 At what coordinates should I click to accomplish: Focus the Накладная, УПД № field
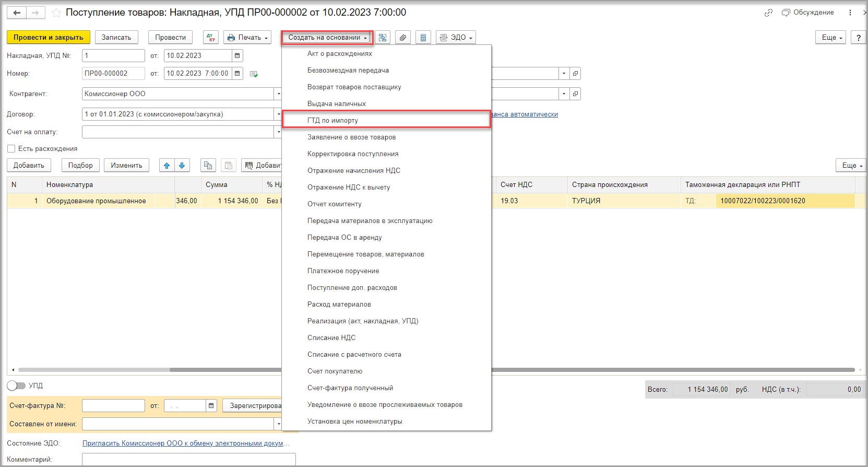(113, 55)
